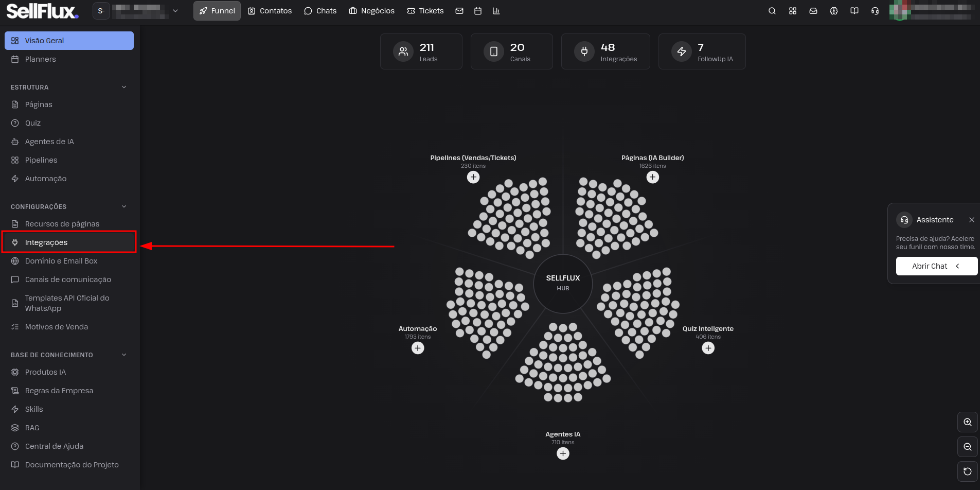Open Pipelines in the sidebar
The image size is (980, 490).
pos(69,160)
